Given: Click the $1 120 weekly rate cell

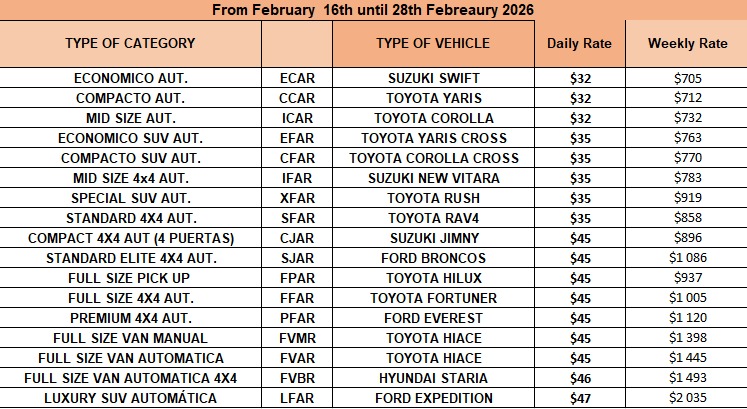Looking at the screenshot, I should click(x=686, y=318).
